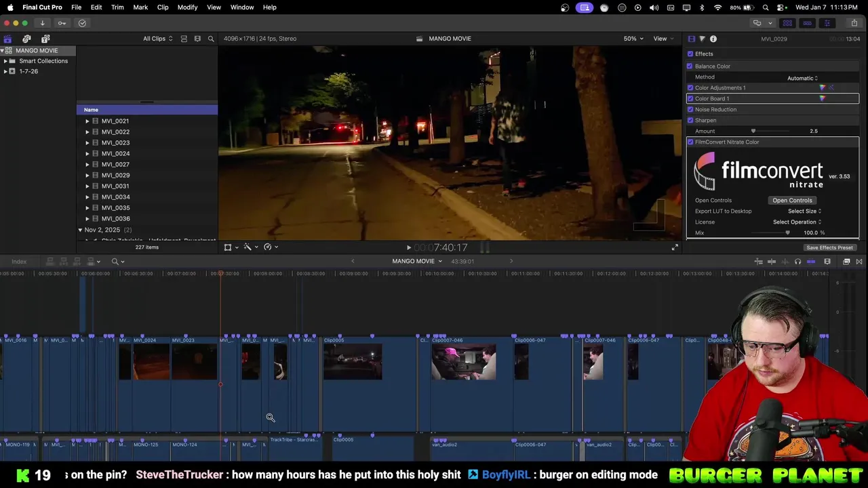Open the Window menu
This screenshot has width=868, height=488.
click(242, 7)
